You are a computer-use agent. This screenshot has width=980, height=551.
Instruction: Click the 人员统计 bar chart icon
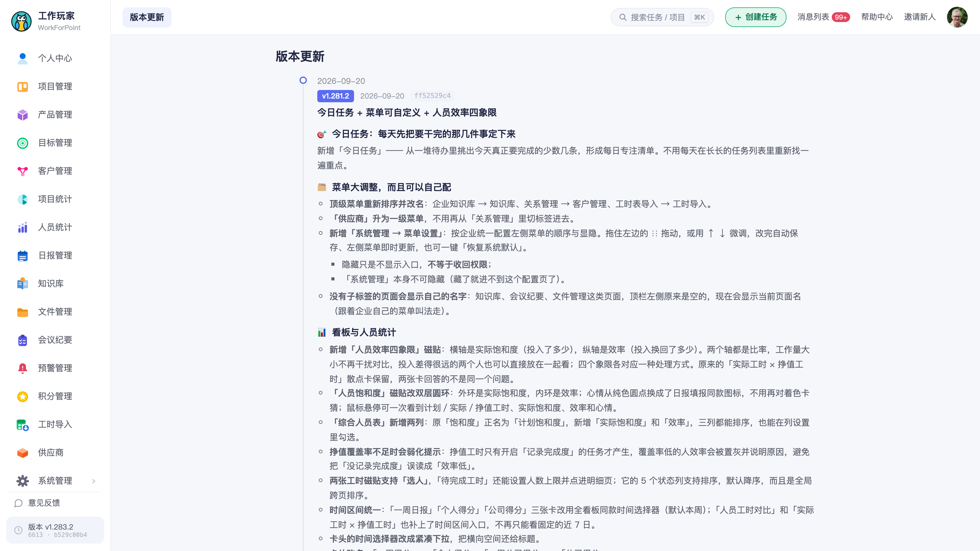(x=22, y=227)
